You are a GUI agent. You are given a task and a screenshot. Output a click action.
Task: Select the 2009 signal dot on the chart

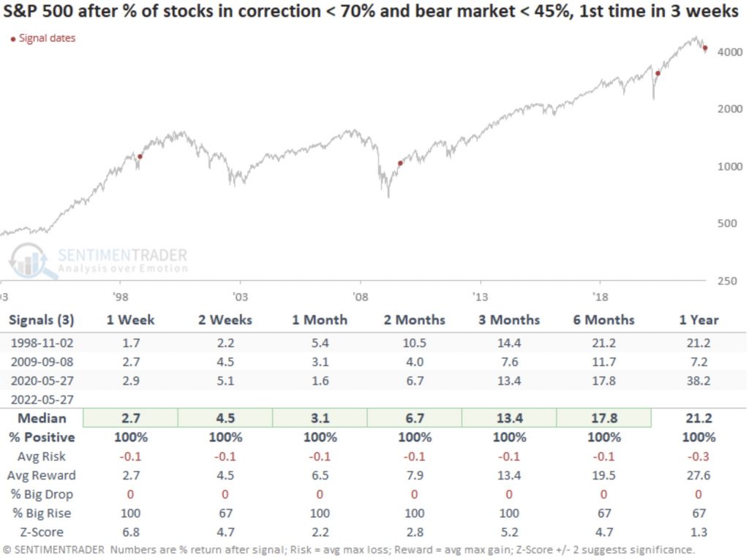[400, 163]
